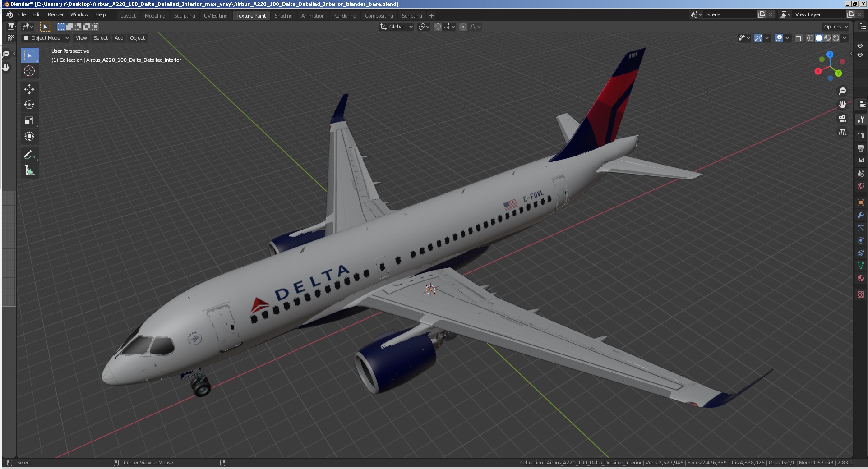
Task: Open Output properties tab icon
Action: tap(861, 148)
